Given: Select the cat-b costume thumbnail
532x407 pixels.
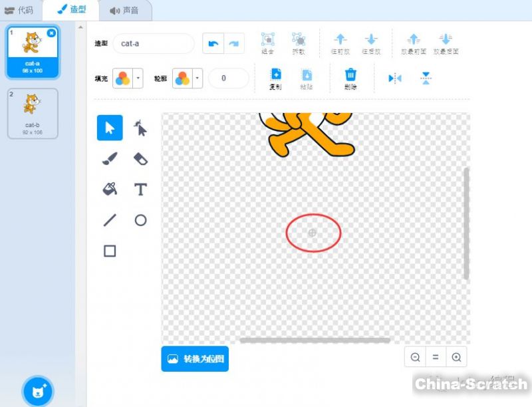Looking at the screenshot, I should tap(32, 113).
